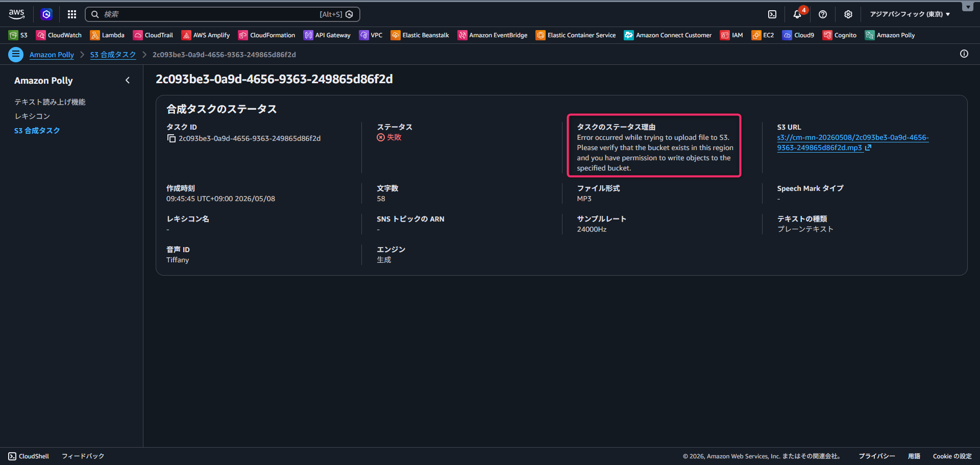Open the Amazon Q assistant icon
Viewport: 980px width, 465px height.
[x=46, y=14]
